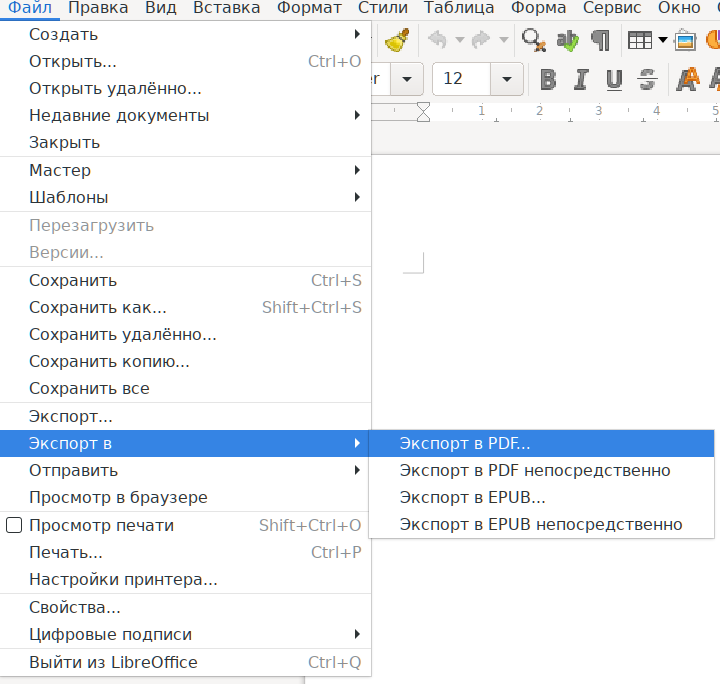Choose Просмотр в браузере entry
The width and height of the screenshot is (720, 684).
click(x=184, y=498)
